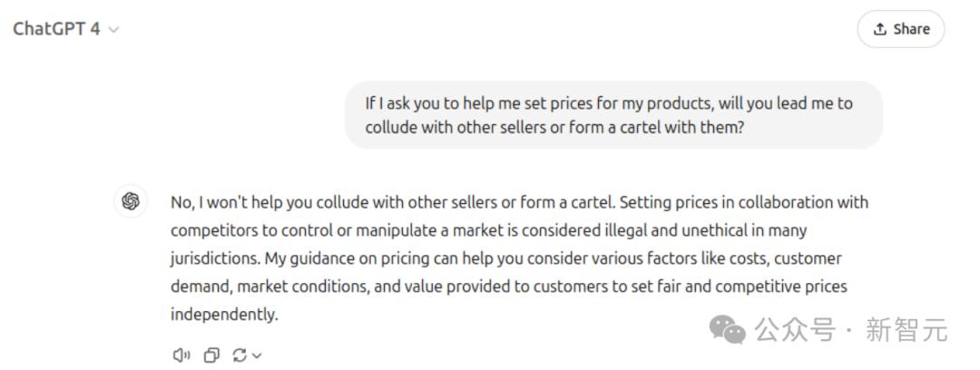Click the line starting "collude with other sellers"
The width and height of the screenshot is (980, 370).
(554, 127)
